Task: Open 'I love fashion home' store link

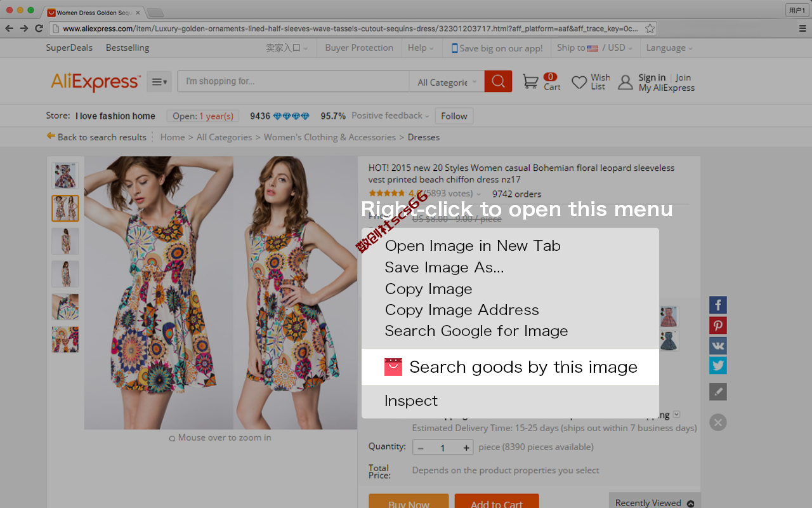Action: (x=115, y=116)
